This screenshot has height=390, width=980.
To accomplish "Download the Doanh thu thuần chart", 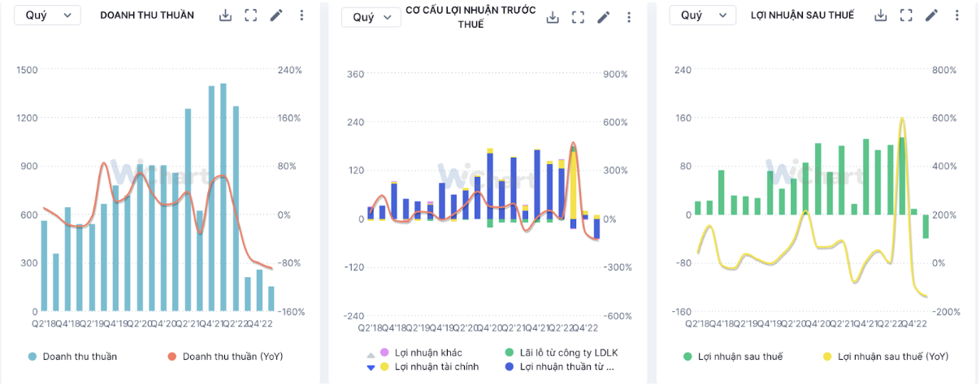I will point(226,15).
